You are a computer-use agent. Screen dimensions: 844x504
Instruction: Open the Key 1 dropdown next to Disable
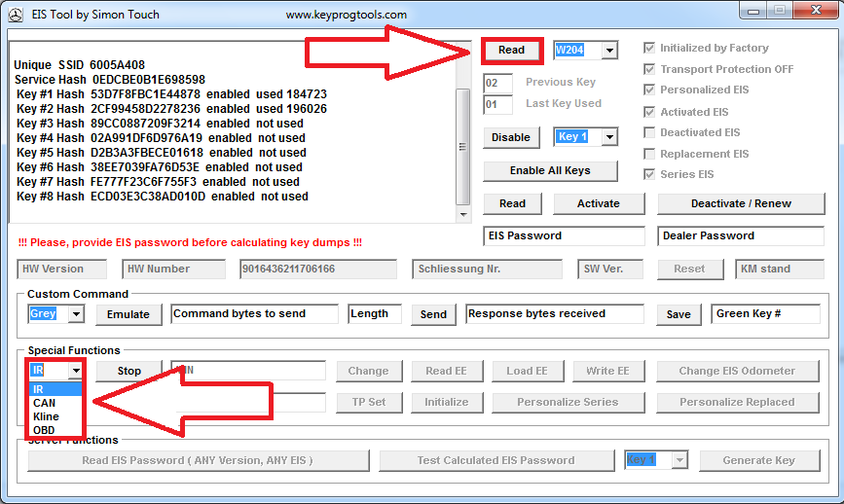(609, 137)
